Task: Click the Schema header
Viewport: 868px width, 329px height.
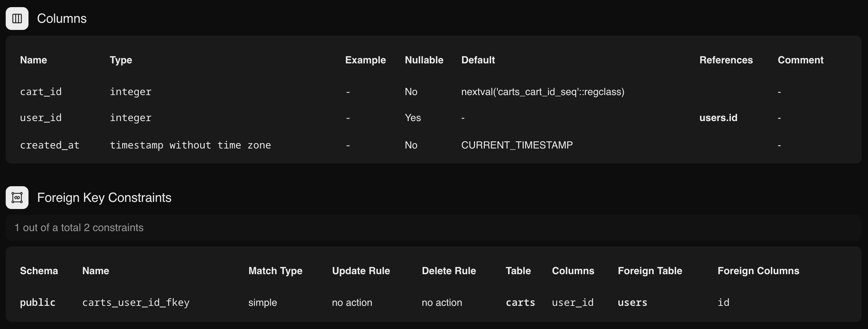Action: (x=39, y=271)
